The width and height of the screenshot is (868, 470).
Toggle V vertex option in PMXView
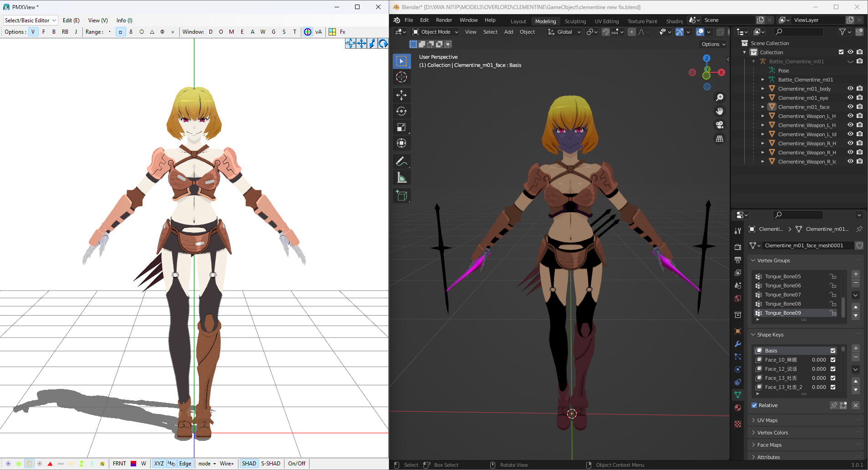(33, 32)
